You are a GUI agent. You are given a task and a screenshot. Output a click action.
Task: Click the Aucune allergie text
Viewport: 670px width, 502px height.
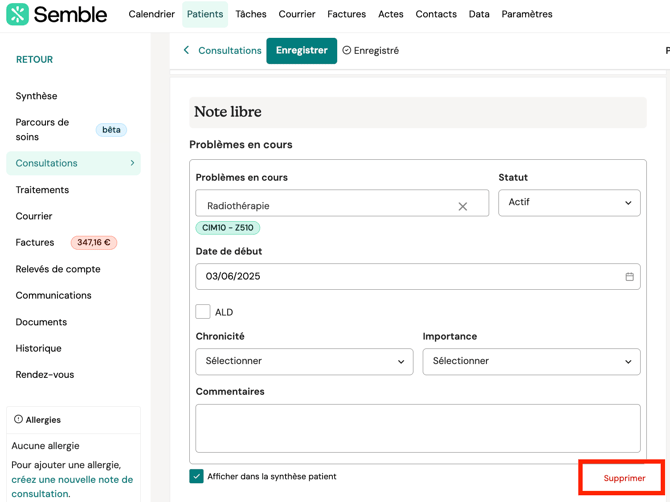pos(45,446)
